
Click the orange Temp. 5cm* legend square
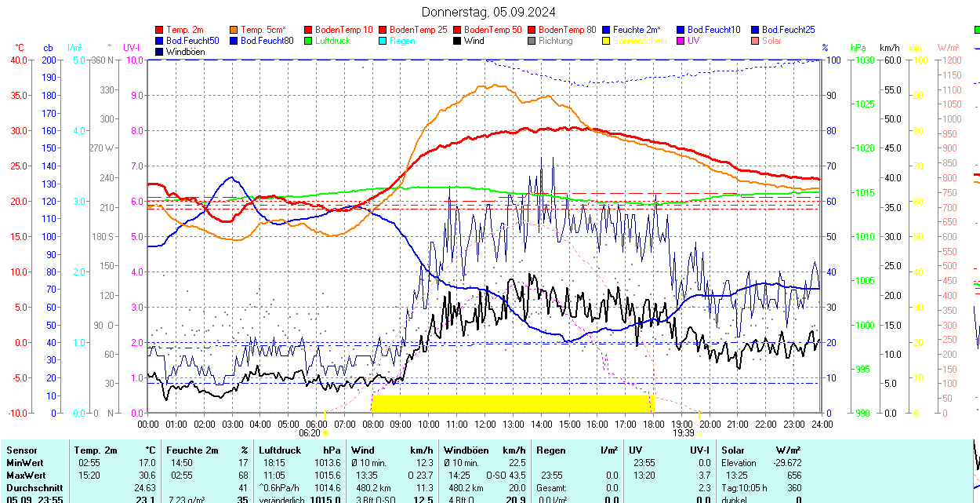234,30
